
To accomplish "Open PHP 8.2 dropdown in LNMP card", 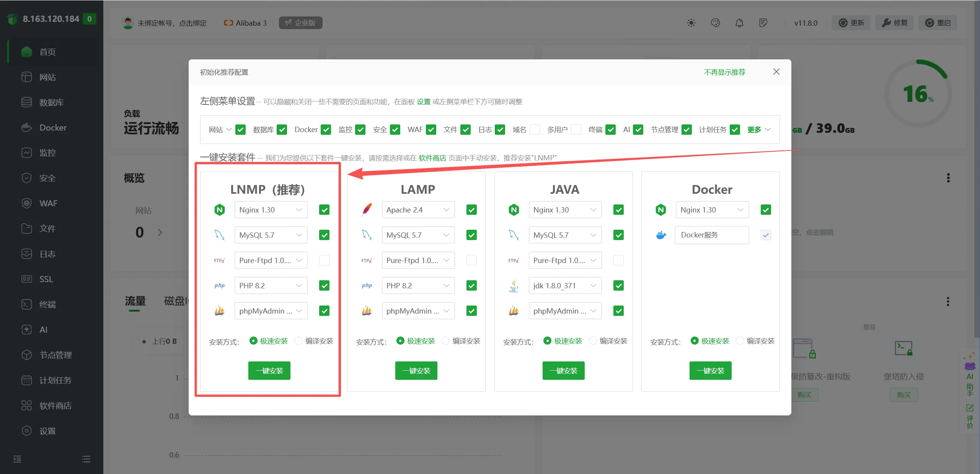I will pos(271,286).
